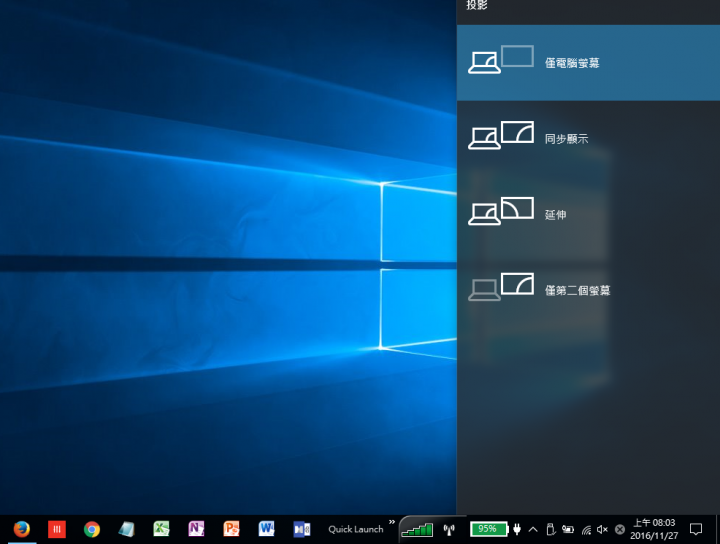Viewport: 720px width, 544px height.
Task: Launch PowerPoint from the taskbar
Action: tap(231, 529)
